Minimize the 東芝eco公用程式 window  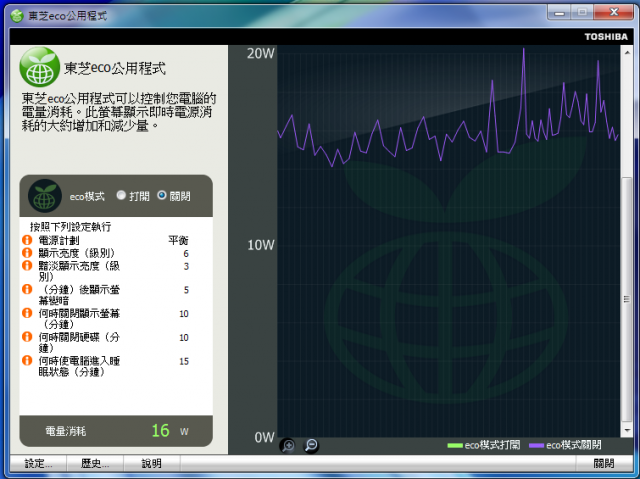click(559, 12)
